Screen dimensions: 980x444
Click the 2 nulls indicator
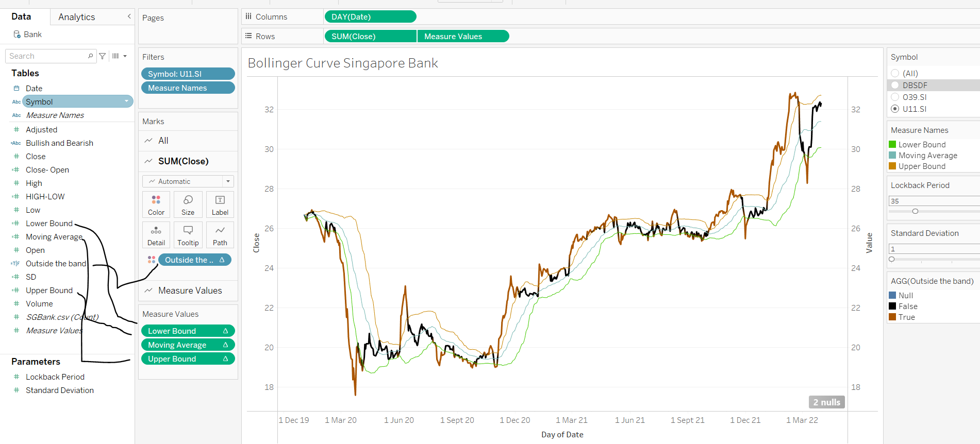(826, 402)
